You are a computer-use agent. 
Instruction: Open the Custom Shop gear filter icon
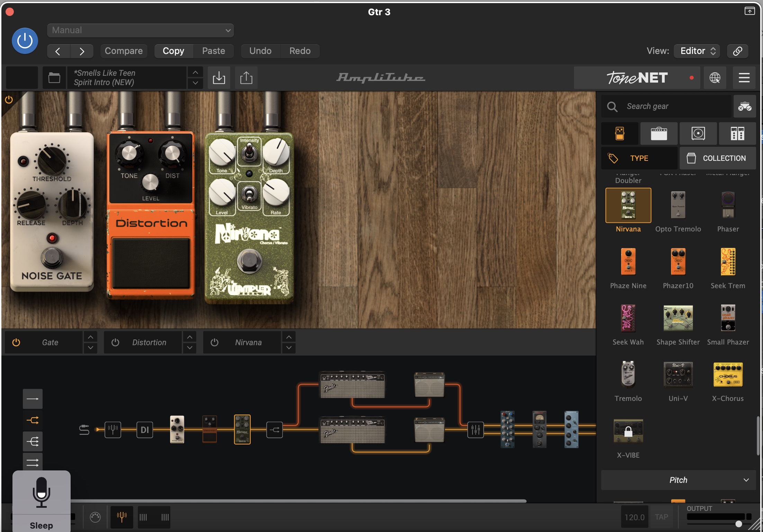pos(745,107)
